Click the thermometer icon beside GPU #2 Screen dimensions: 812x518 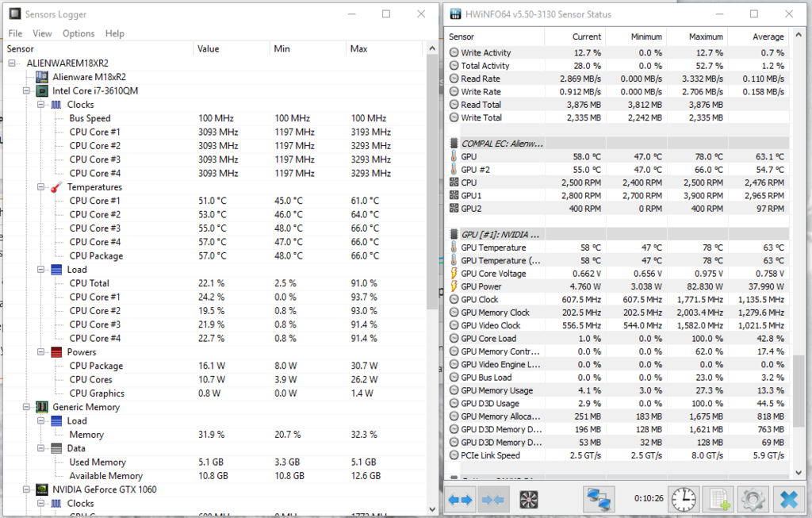454,170
